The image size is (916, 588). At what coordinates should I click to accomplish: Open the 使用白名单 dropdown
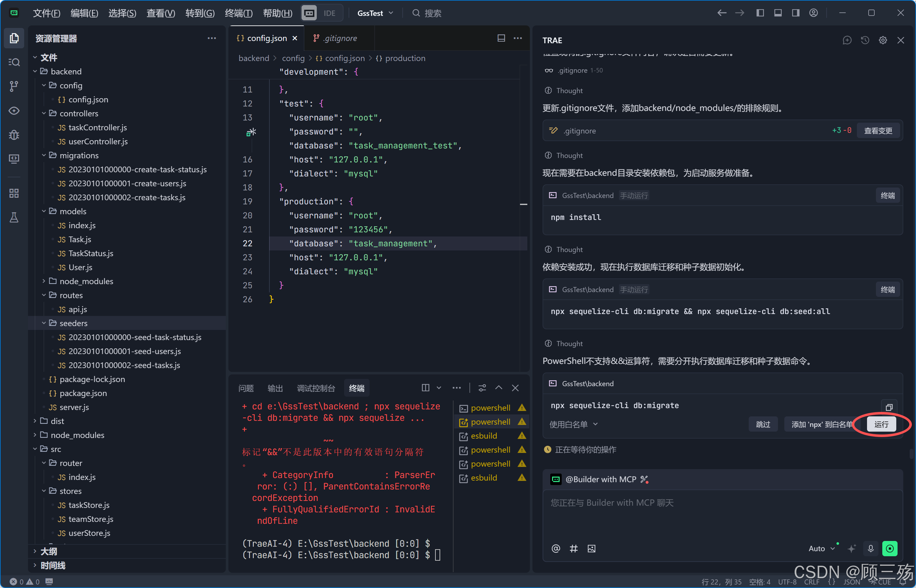[x=573, y=424]
